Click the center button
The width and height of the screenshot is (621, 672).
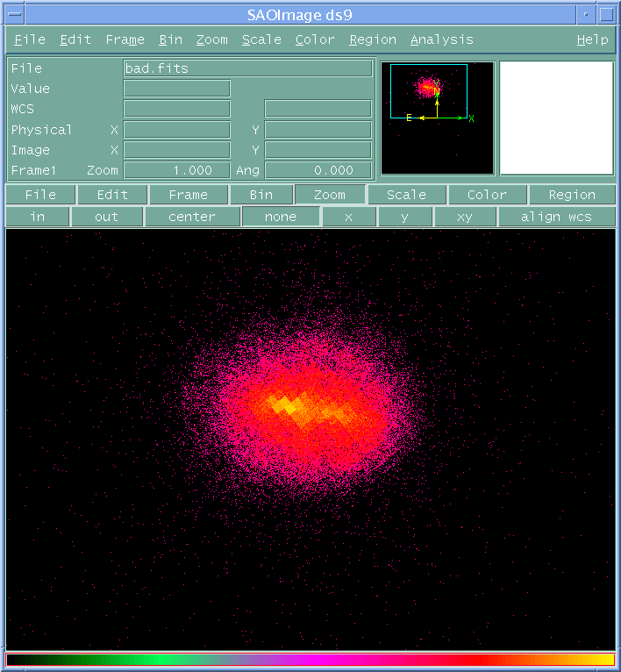click(x=192, y=217)
